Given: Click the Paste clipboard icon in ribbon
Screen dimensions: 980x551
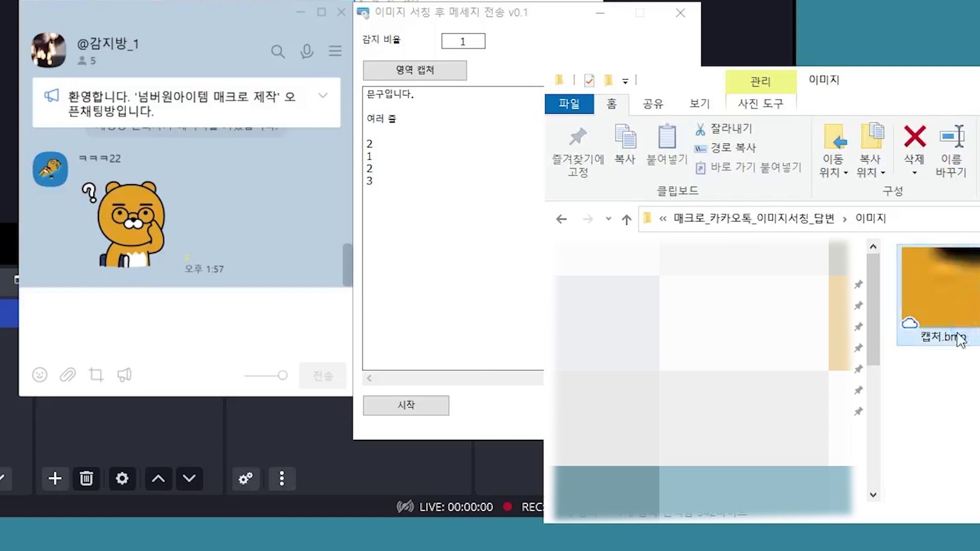Looking at the screenshot, I should 667,137.
